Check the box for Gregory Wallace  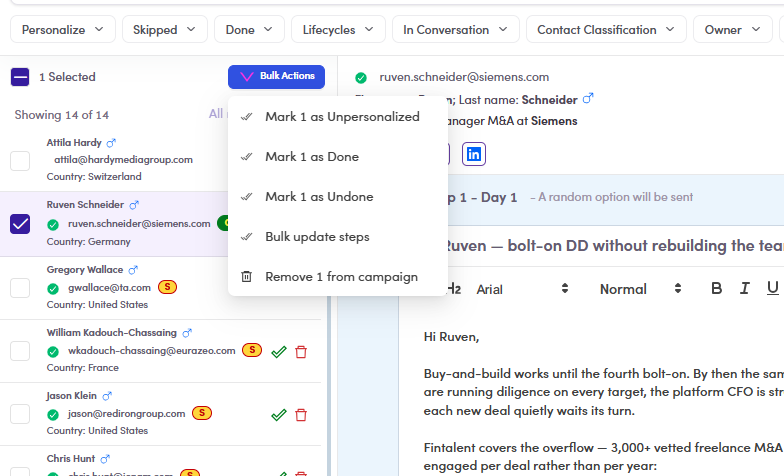[20, 288]
